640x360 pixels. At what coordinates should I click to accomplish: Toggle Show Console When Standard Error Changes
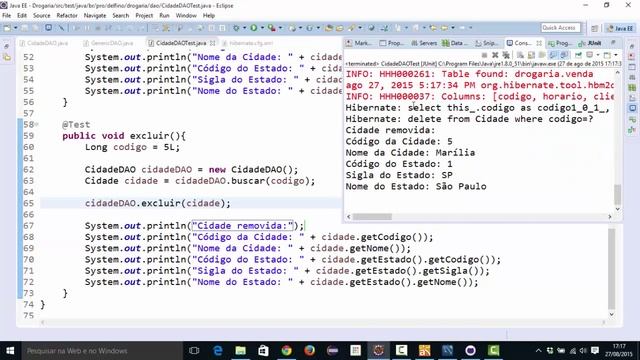(x=564, y=55)
